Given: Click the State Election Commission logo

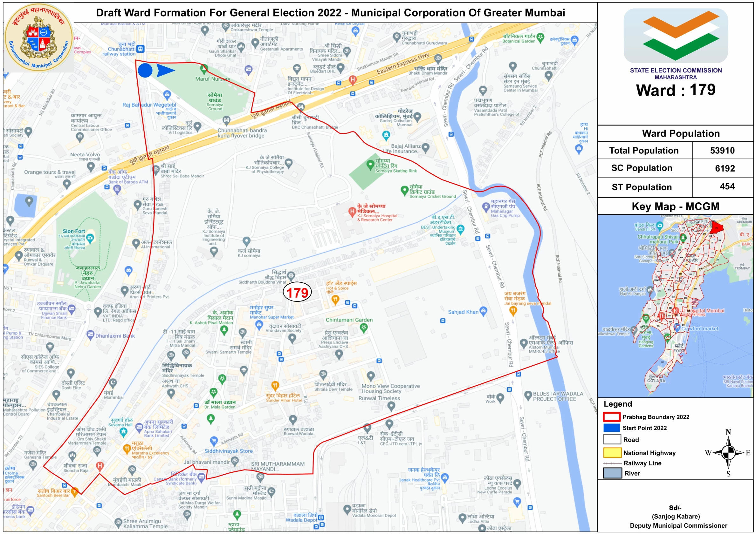Looking at the screenshot, I should click(x=675, y=36).
